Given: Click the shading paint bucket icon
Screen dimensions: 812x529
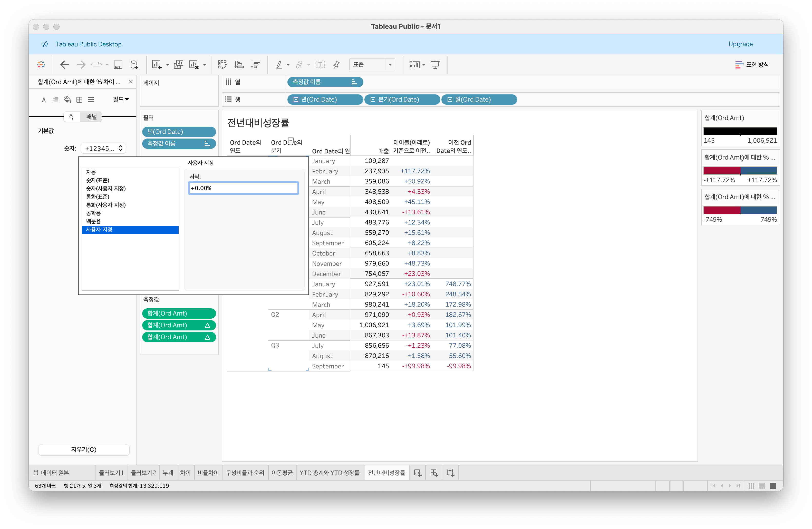Looking at the screenshot, I should (67, 100).
